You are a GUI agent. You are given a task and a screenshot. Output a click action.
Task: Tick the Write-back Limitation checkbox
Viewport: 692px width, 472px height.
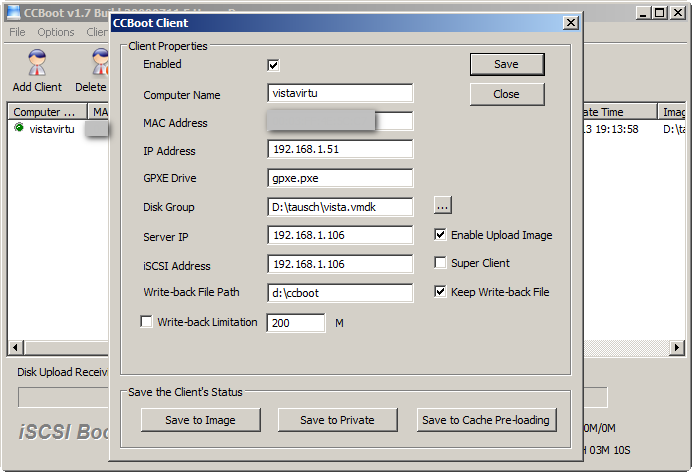[147, 322]
